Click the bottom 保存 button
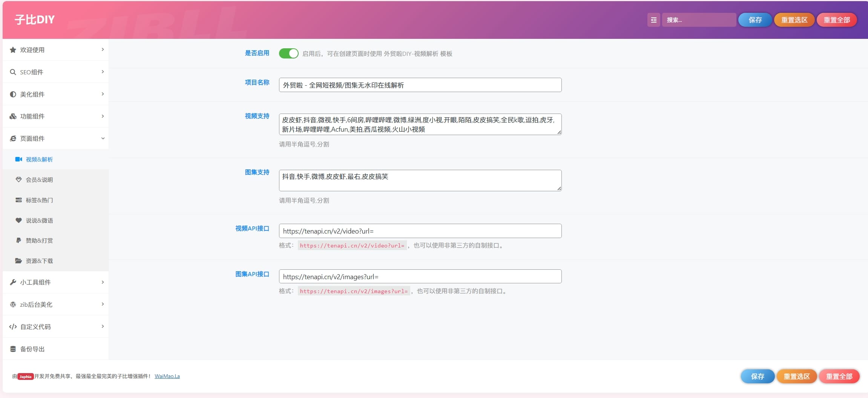Image resolution: width=868 pixels, height=398 pixels. tap(758, 376)
